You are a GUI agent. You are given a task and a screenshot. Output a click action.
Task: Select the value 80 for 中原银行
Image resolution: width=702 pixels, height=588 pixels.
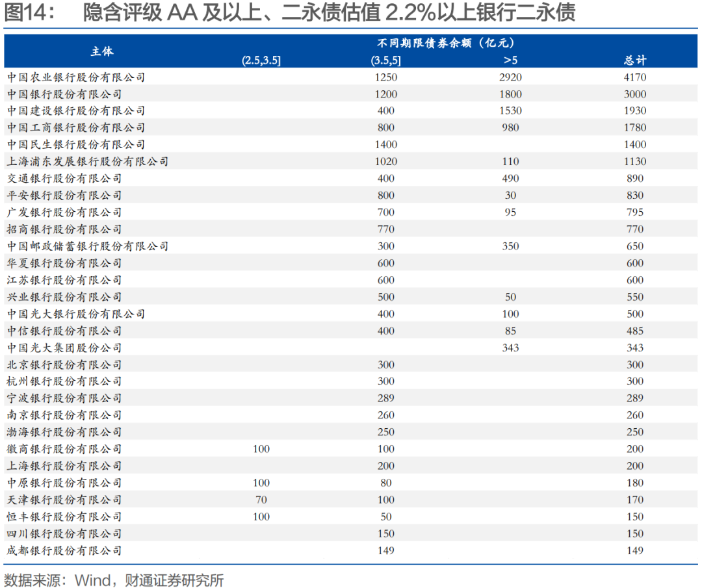(386, 483)
